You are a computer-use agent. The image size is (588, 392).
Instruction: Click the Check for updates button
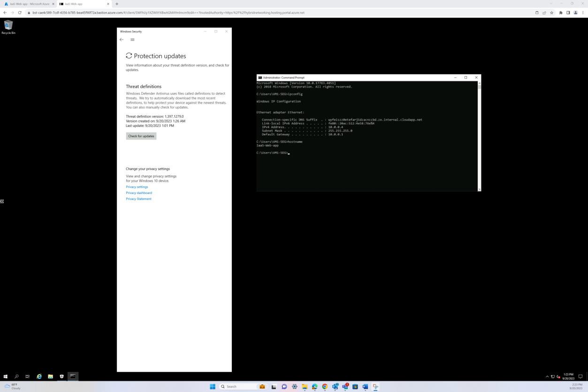pyautogui.click(x=141, y=136)
